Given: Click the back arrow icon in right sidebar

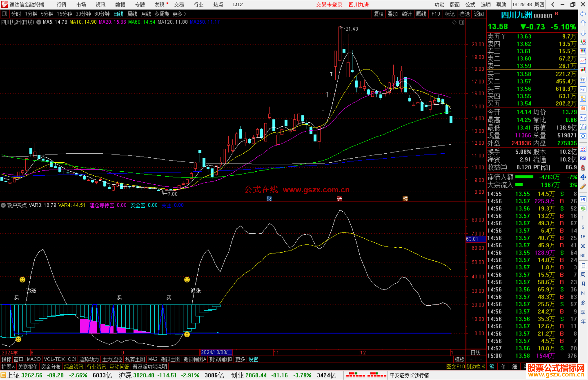Looking at the screenshot, I should (x=583, y=14).
